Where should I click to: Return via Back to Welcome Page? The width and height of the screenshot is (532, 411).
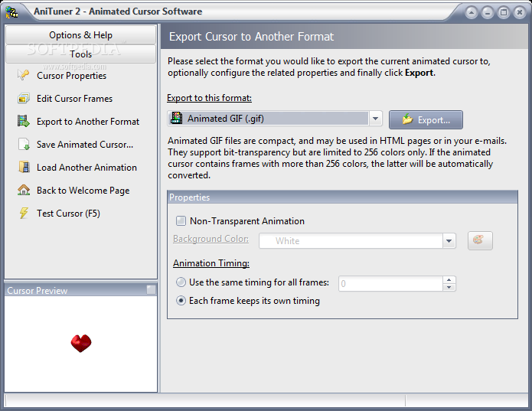(83, 191)
